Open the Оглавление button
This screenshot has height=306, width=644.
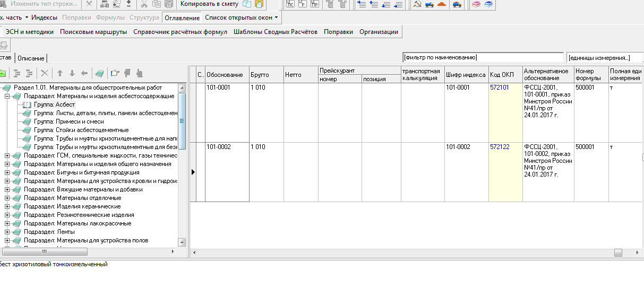pyautogui.click(x=182, y=18)
